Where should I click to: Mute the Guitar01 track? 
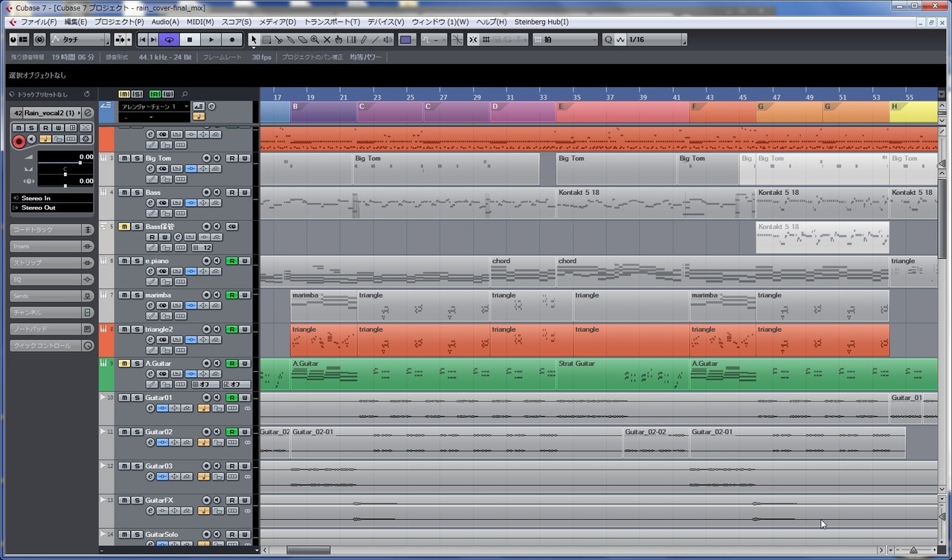[124, 398]
